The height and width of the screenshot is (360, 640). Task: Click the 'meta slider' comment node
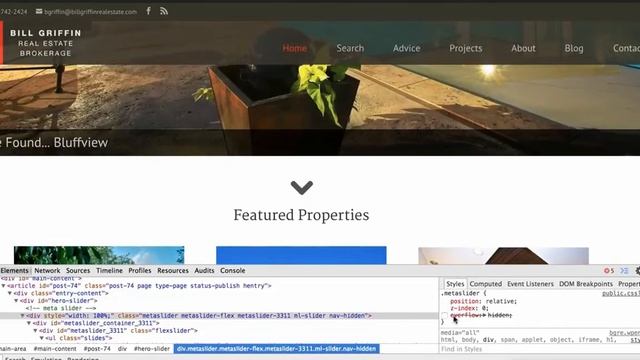(61, 308)
